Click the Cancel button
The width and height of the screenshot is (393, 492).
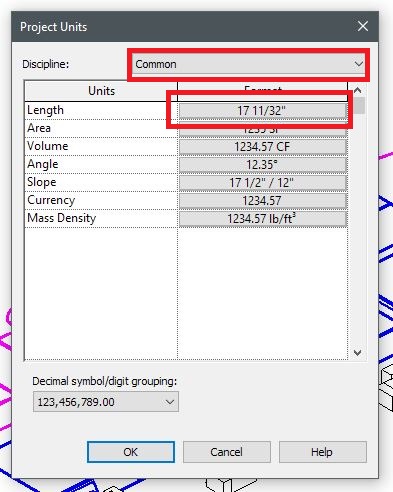[x=227, y=452]
